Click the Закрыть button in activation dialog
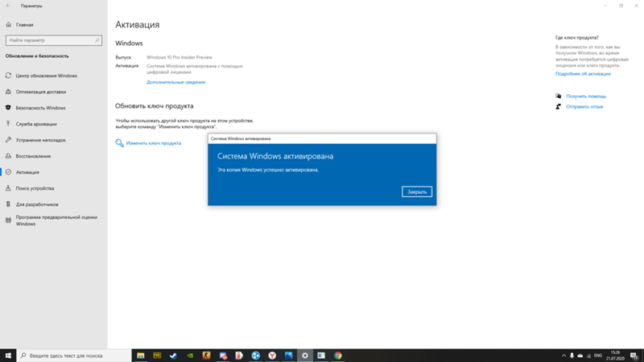This screenshot has width=644, height=362. (417, 191)
